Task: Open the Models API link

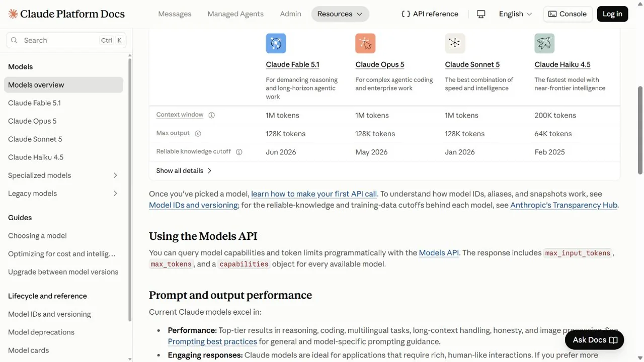Action: [x=439, y=253]
